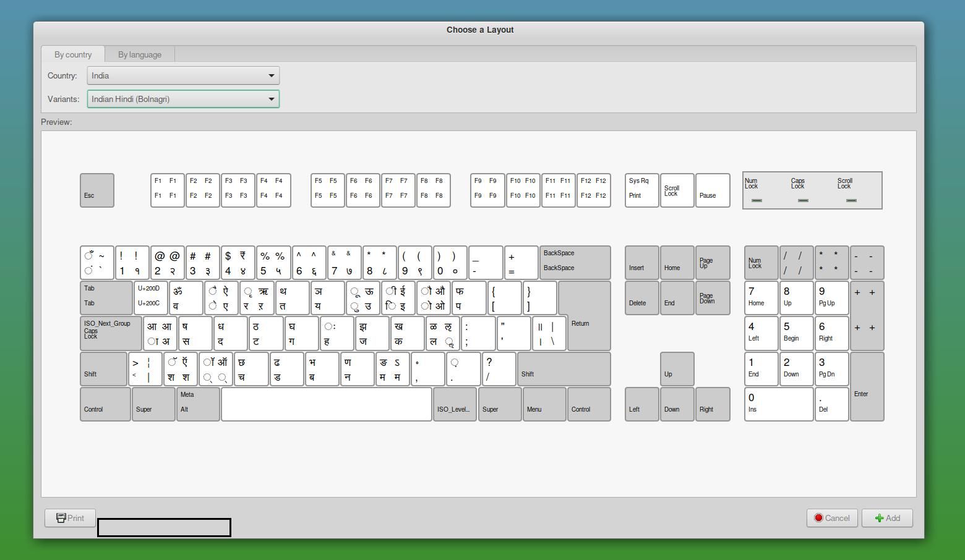Screen dimensions: 965x560
Task: Click the green plus Add button
Action: [887, 518]
